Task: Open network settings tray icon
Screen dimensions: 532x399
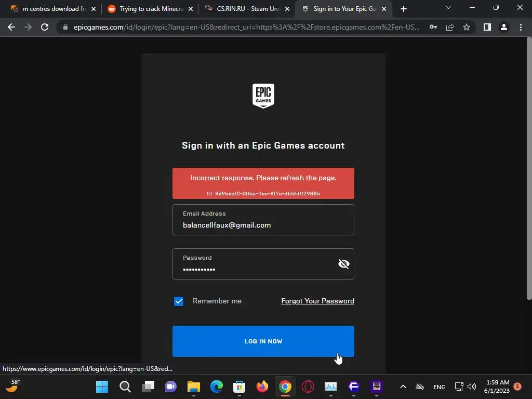Action: point(459,387)
